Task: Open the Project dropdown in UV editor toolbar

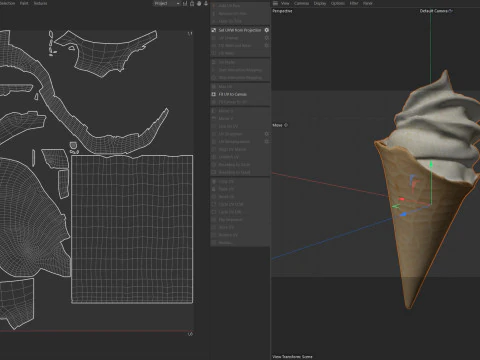Action: click(167, 3)
